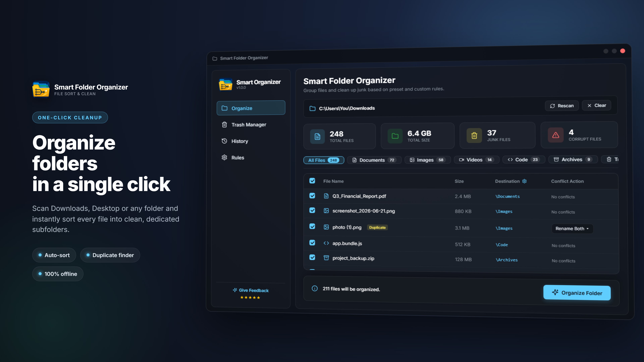The width and height of the screenshot is (644, 362).
Task: Click the archive icon for project_backup.zip
Action: coord(326,258)
